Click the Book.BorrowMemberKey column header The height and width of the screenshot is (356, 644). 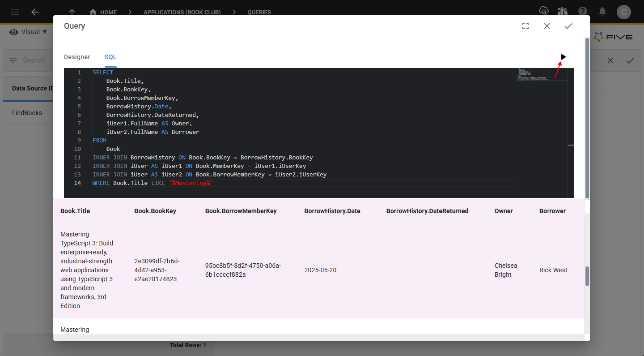click(241, 211)
